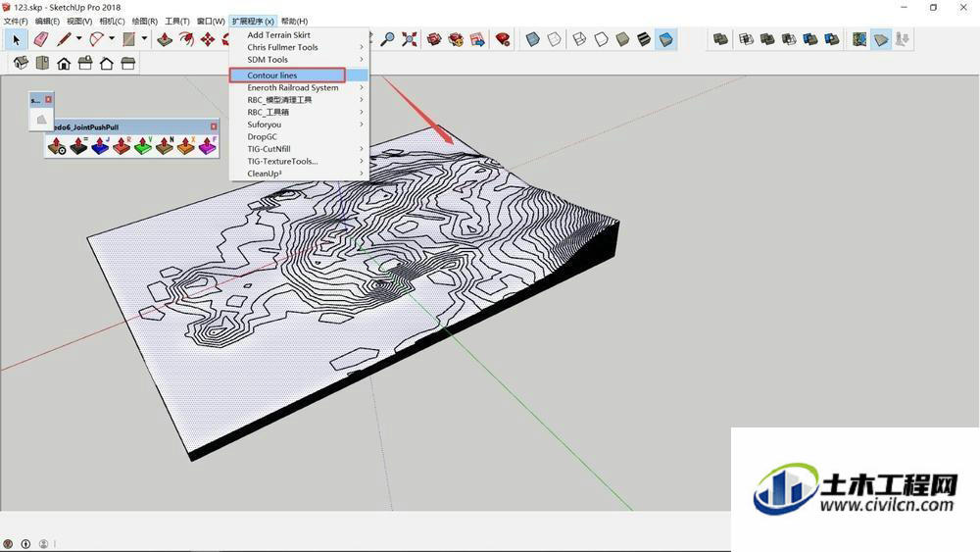Enable Monochrome striped face style

(x=644, y=40)
